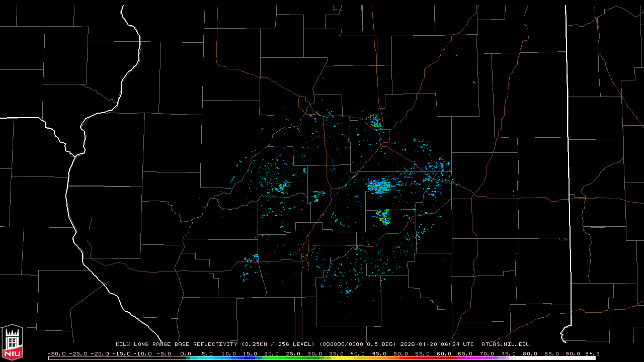Click the 25.0 scale label
Screen dimensions: 644x362
pos(293,353)
